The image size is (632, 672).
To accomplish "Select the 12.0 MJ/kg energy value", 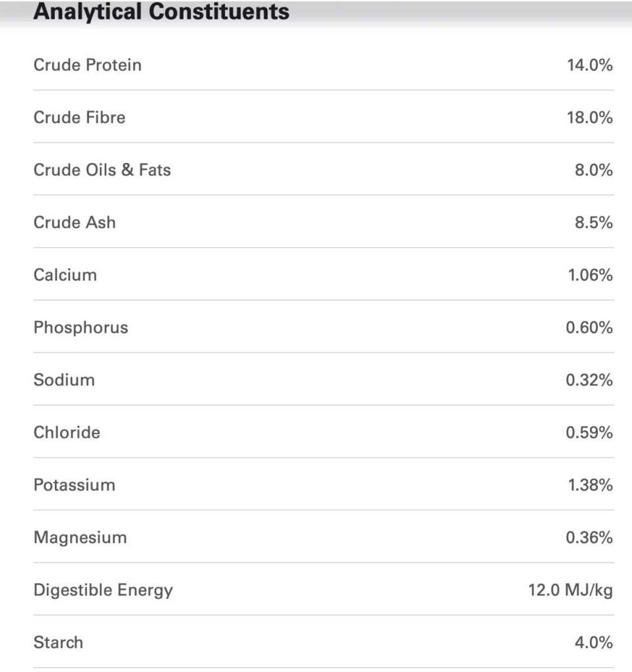I will click(570, 590).
